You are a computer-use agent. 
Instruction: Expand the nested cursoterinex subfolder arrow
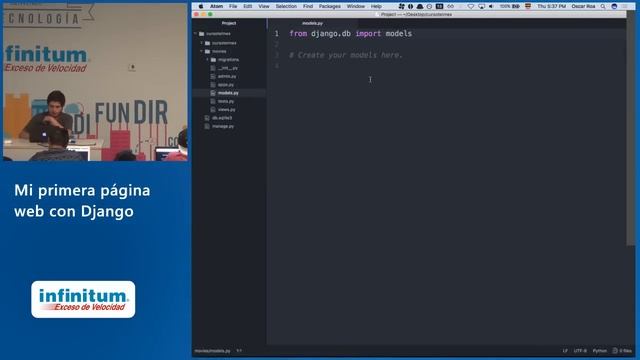tap(201, 43)
